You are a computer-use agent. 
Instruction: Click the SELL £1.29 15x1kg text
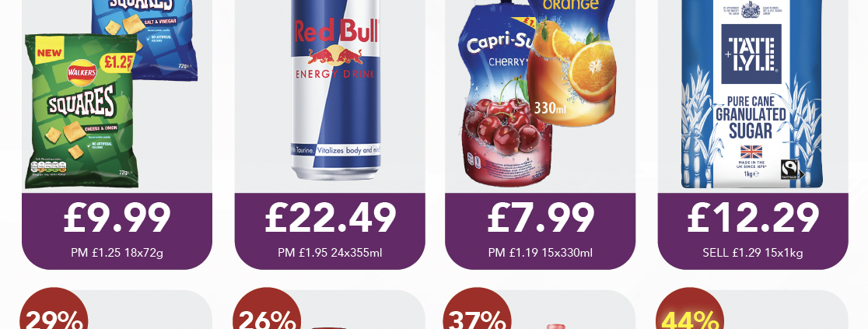[753, 253]
